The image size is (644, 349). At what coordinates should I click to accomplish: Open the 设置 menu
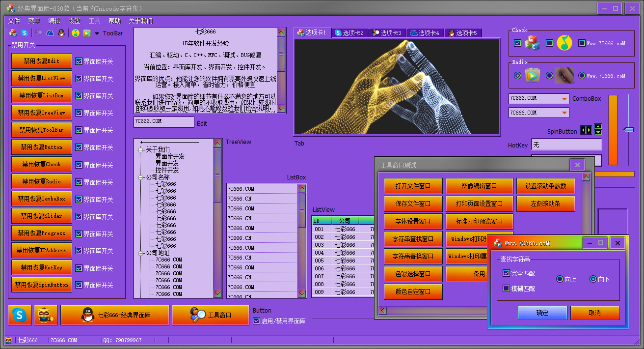(74, 21)
